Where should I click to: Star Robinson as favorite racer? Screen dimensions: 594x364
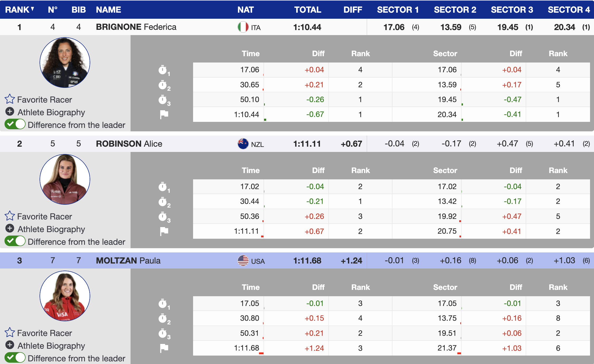coord(10,216)
